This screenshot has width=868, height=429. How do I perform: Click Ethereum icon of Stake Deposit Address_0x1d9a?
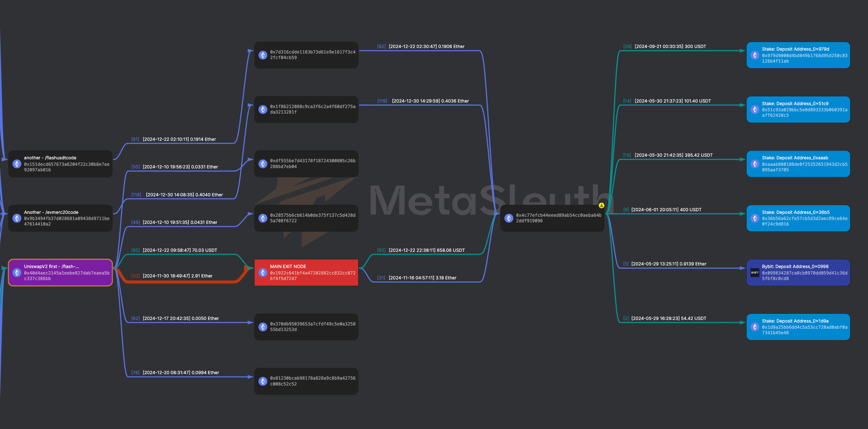(755, 327)
